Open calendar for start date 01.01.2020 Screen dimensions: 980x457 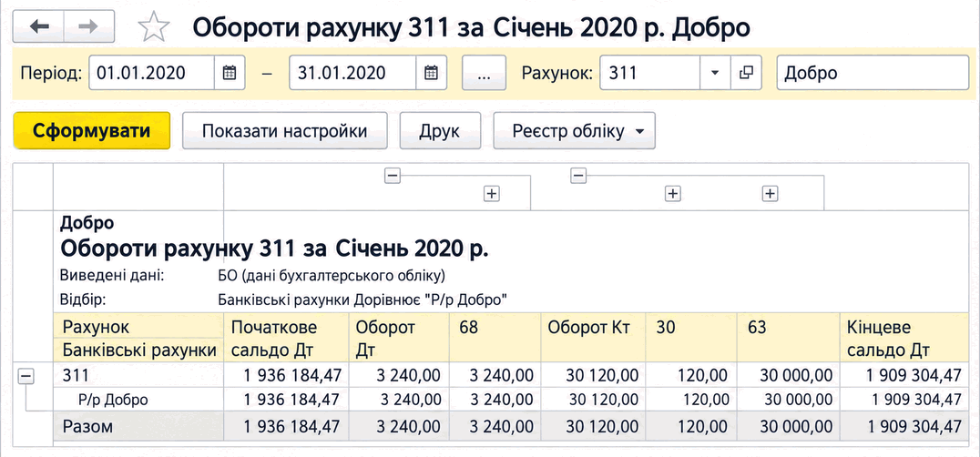pos(230,73)
